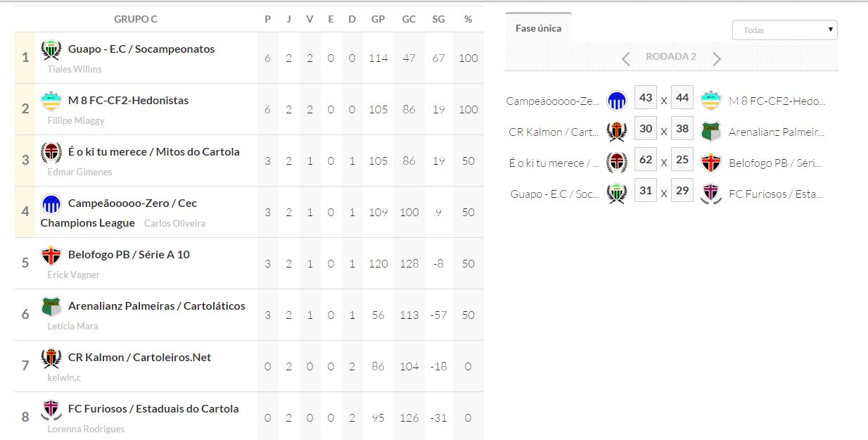Open the Todas filter dropdown

coord(784,30)
